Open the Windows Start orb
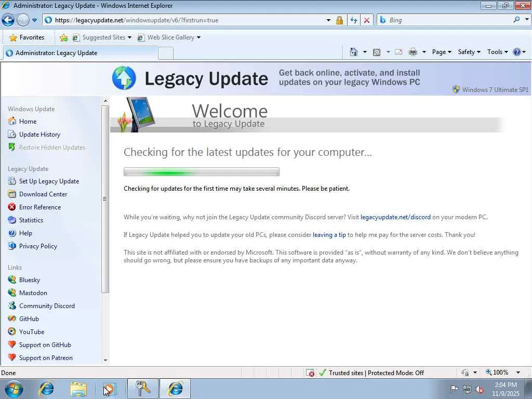 [14, 389]
